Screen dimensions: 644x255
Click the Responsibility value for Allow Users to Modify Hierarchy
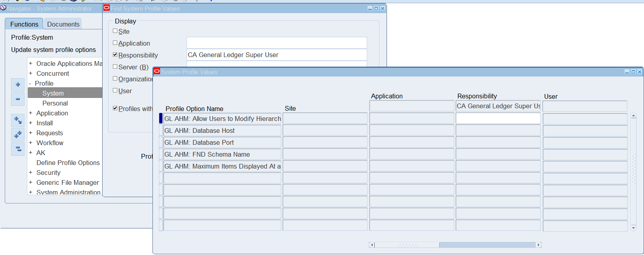click(x=498, y=118)
